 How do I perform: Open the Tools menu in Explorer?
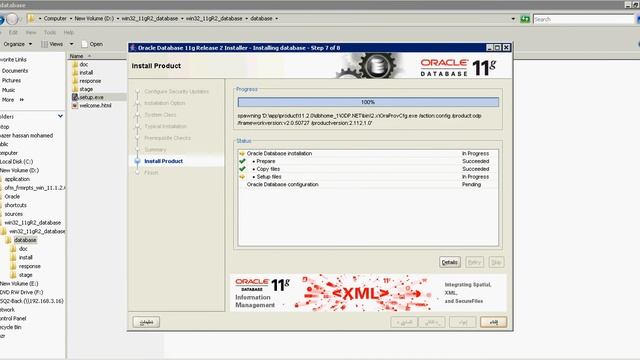click(x=50, y=32)
